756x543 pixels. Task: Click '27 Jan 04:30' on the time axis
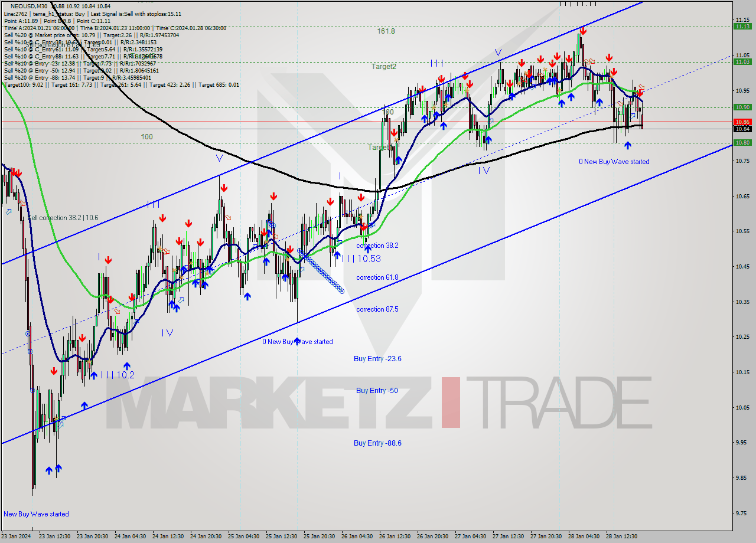470,537
